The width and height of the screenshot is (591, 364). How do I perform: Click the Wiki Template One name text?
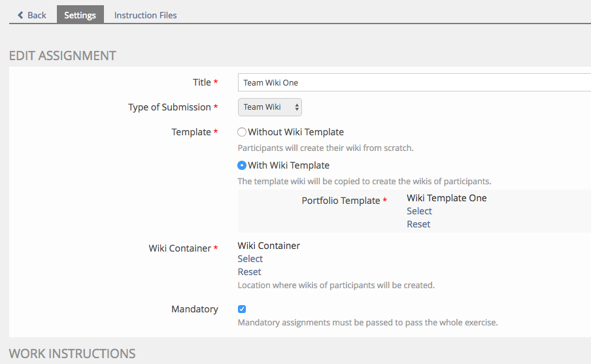coord(447,198)
